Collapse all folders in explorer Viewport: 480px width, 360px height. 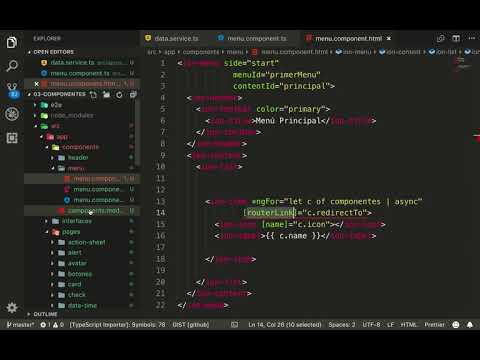pos(133,95)
